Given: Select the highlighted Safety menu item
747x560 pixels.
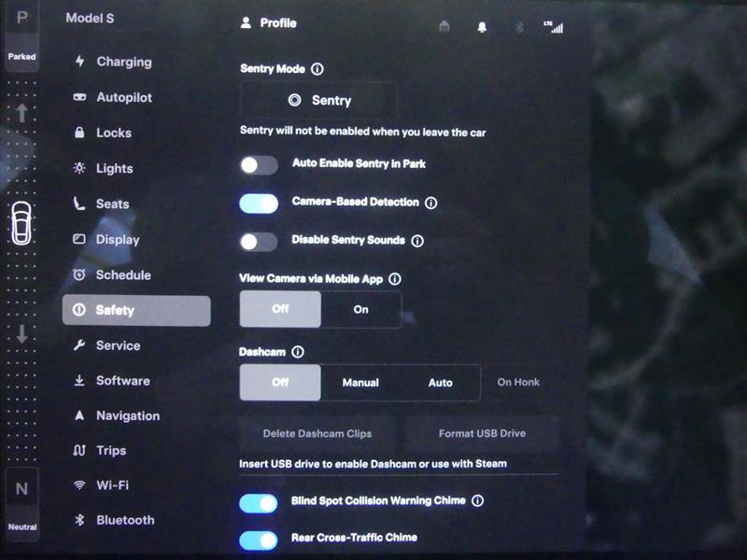Looking at the screenshot, I should tap(136, 311).
